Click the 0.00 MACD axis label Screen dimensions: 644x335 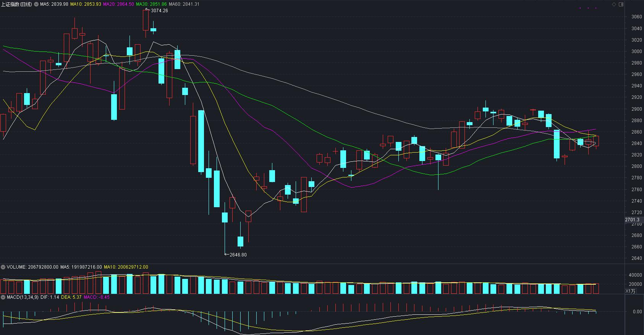click(638, 312)
